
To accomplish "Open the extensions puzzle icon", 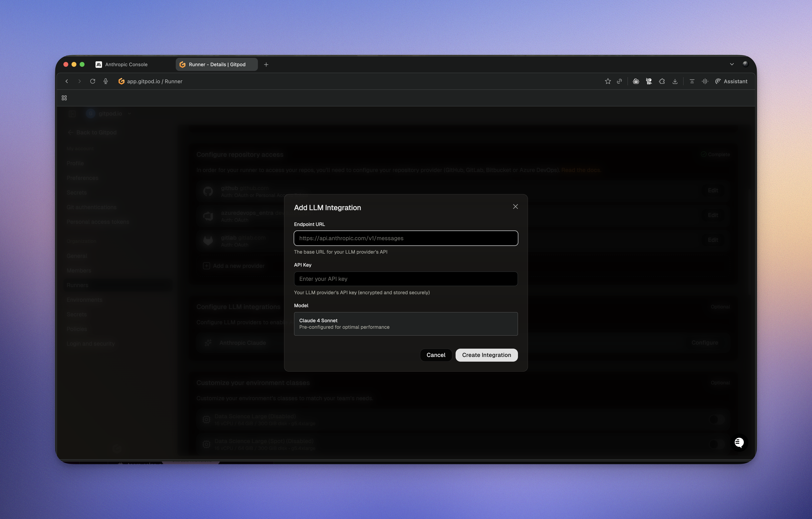I will [662, 81].
